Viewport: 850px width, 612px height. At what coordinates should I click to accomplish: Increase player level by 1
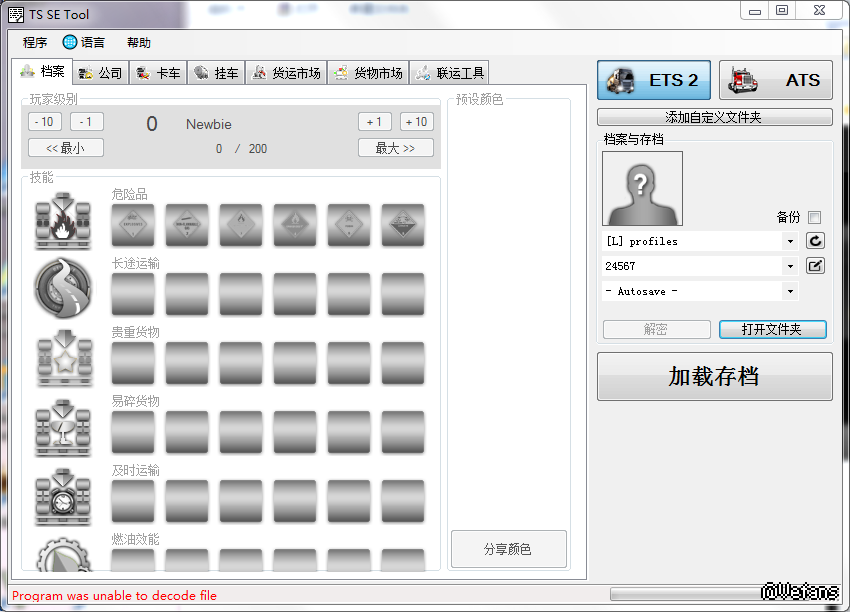click(375, 122)
